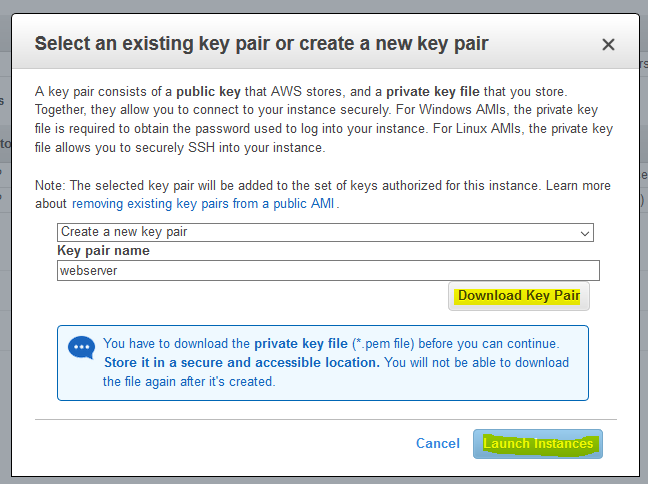Close the key pair dialog with X
Viewport: 648px width, 484px height.
coord(608,44)
